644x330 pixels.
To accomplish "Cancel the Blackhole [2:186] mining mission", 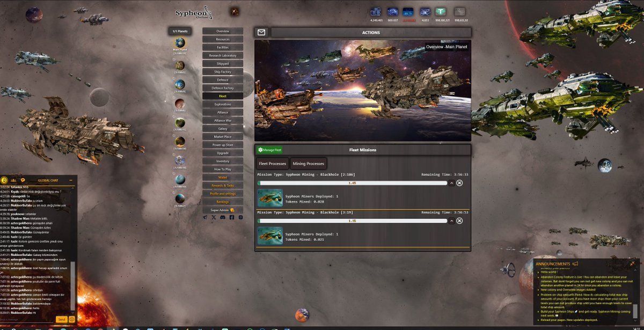I will click(459, 183).
